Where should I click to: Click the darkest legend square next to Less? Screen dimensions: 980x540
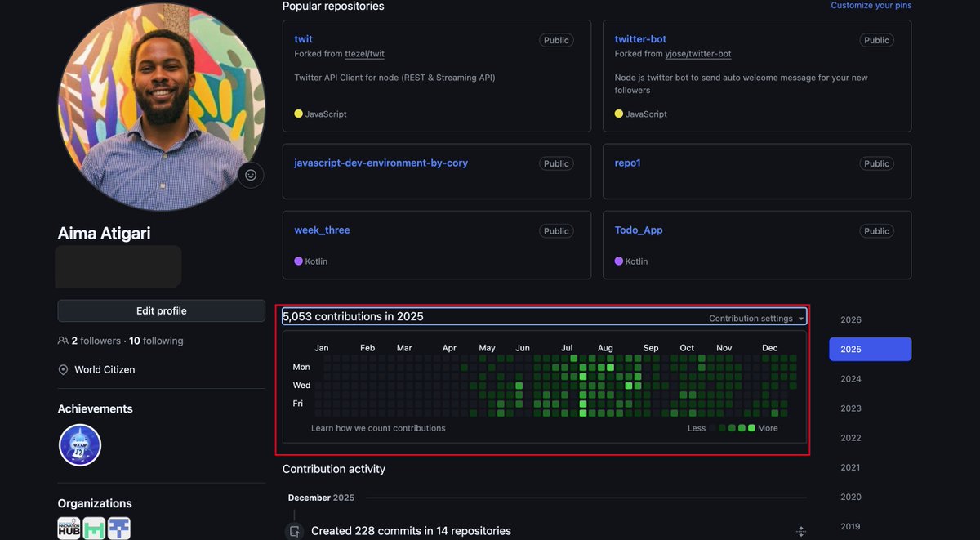(x=713, y=428)
